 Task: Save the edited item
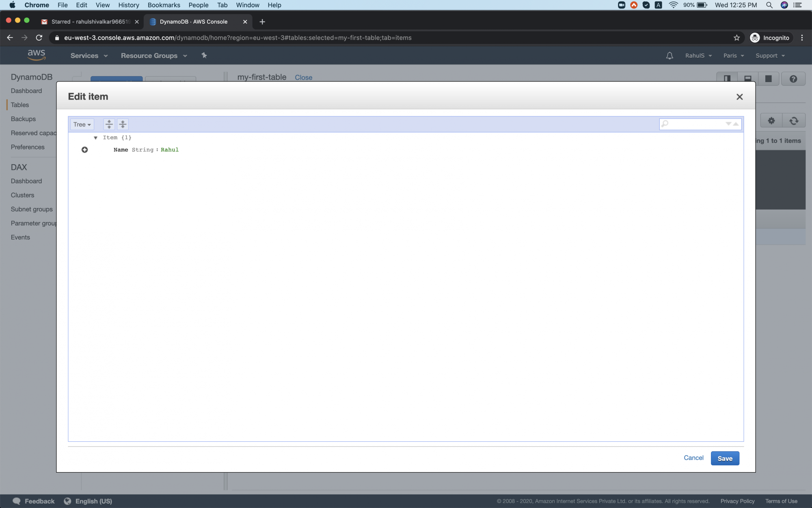pyautogui.click(x=725, y=458)
